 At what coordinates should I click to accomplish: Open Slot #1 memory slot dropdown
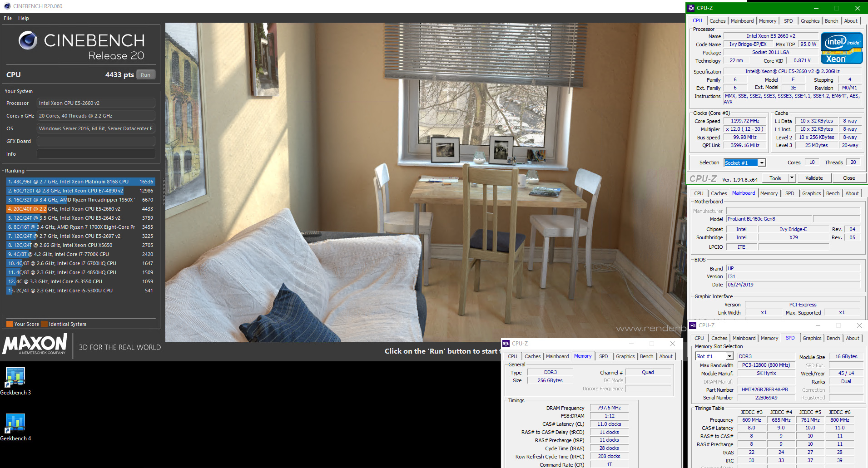(x=729, y=356)
